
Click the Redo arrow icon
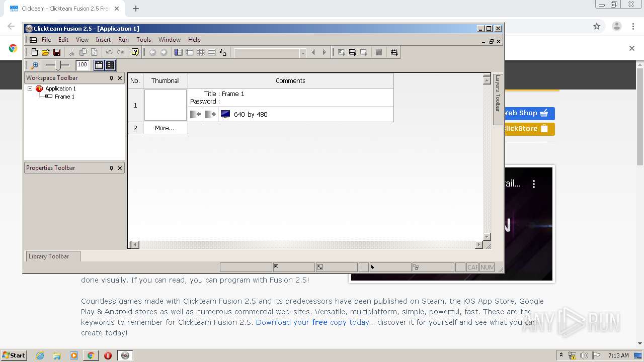tap(120, 52)
